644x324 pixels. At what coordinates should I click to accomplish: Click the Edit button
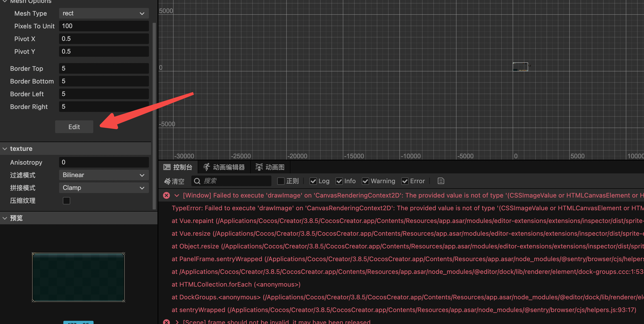pos(74,127)
